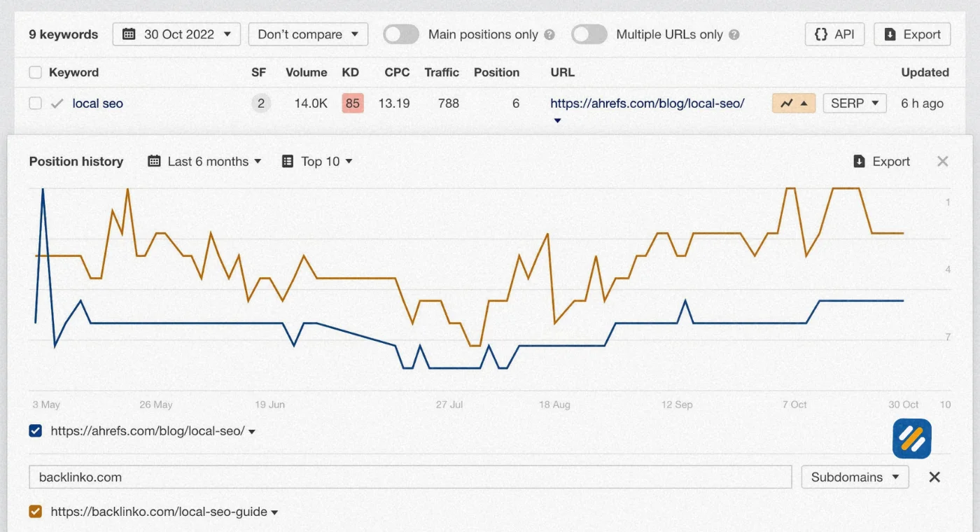Select all keywords header checkbox
980x532 pixels.
35,72
